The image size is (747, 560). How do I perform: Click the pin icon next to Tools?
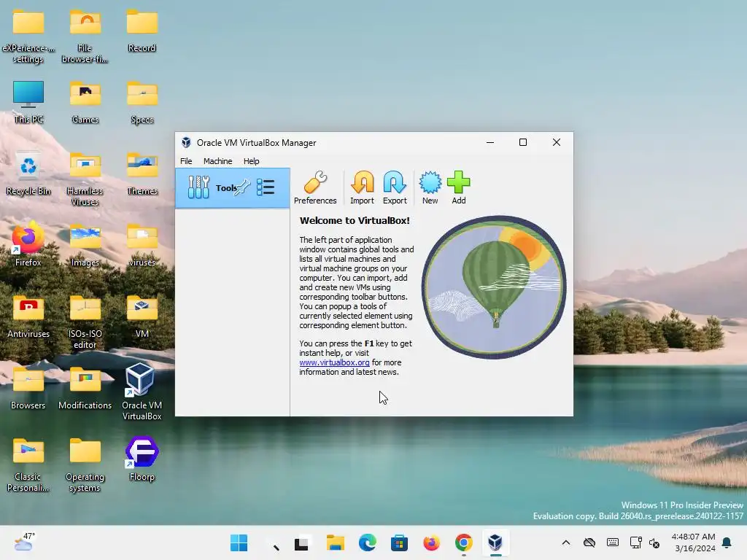point(242,187)
